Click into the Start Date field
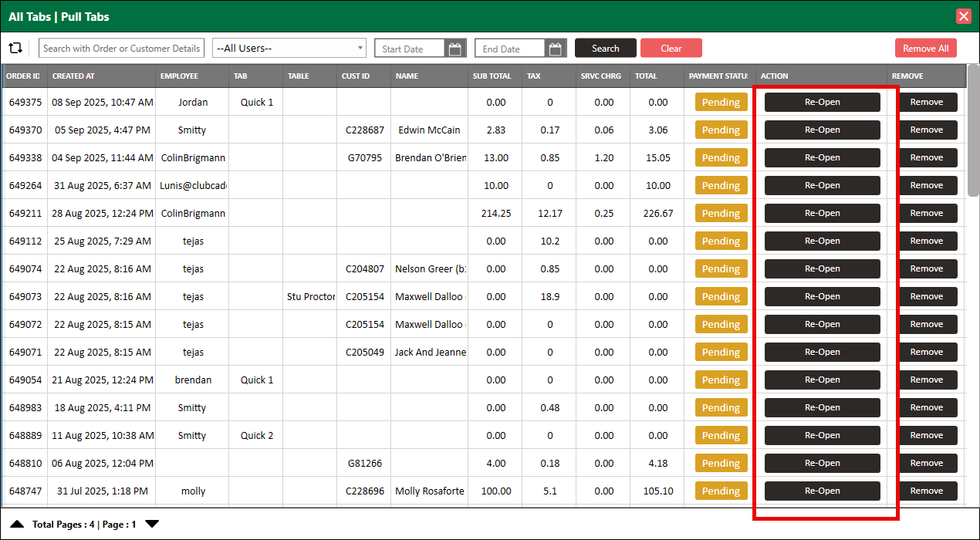 coord(410,49)
